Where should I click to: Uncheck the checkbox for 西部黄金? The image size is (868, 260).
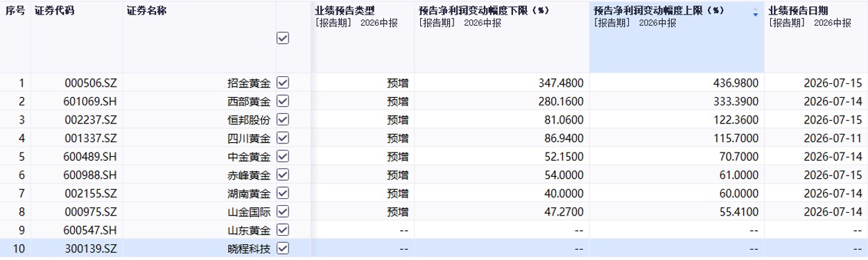(x=283, y=101)
